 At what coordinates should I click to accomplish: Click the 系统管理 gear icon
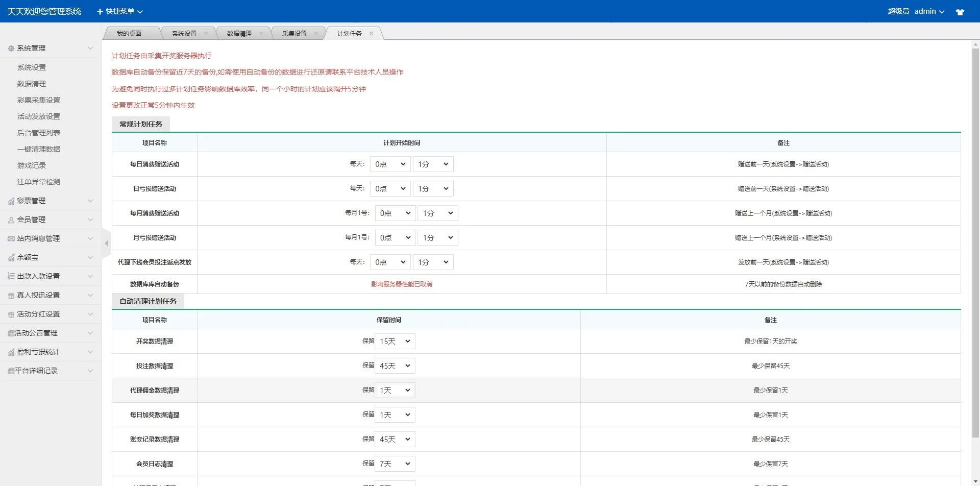(10, 48)
